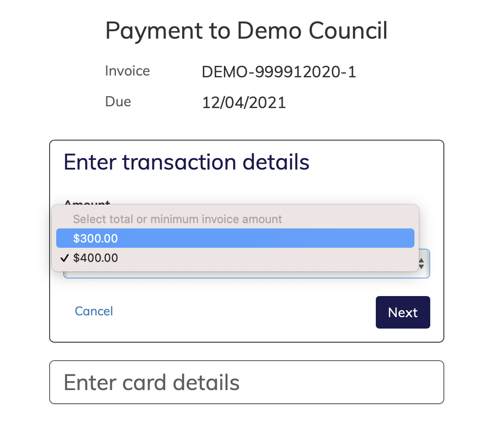Click the 'Enter transaction details' heading
Screen dimensions: 504x434
tap(186, 162)
